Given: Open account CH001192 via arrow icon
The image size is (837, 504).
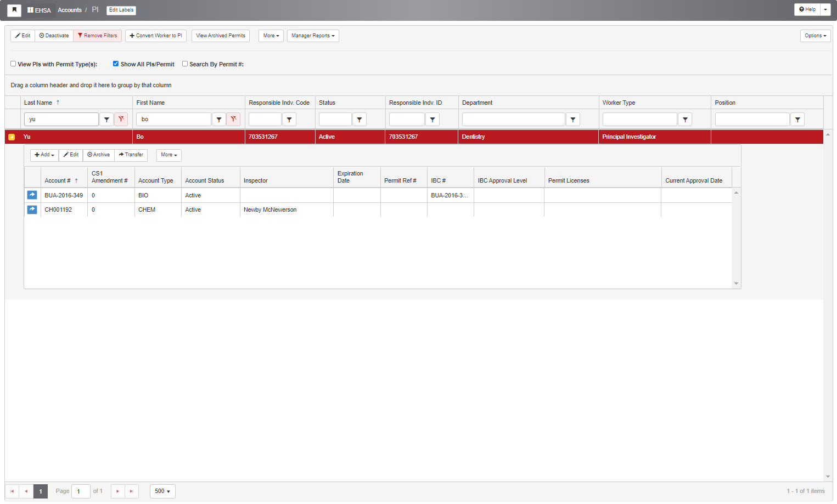Looking at the screenshot, I should point(32,209).
